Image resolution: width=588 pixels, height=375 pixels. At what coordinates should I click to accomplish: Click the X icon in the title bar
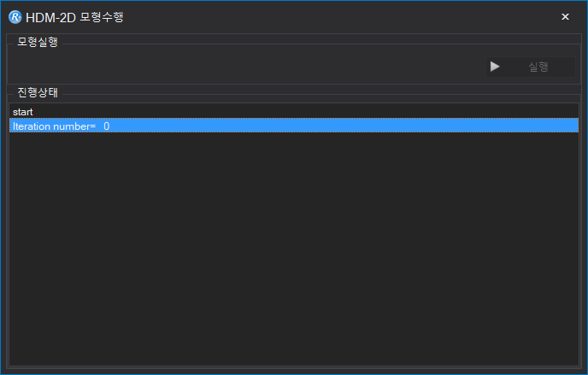565,17
